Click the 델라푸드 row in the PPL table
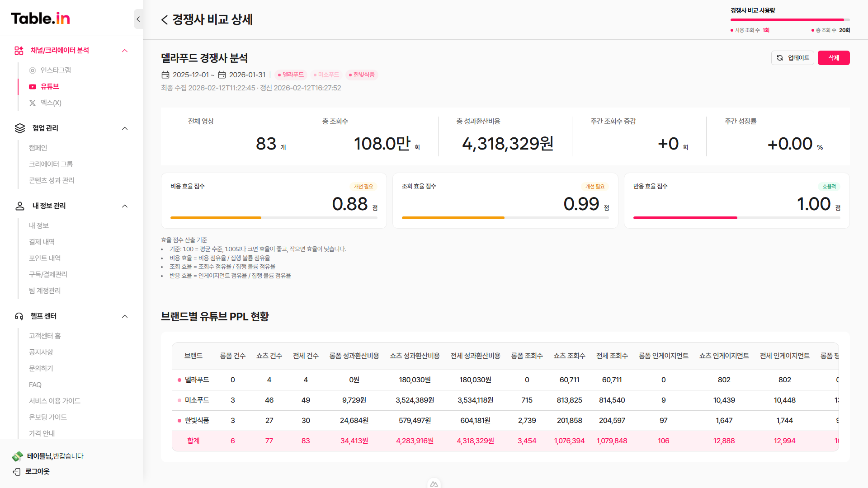This screenshot has height=488, width=868. tap(505, 380)
